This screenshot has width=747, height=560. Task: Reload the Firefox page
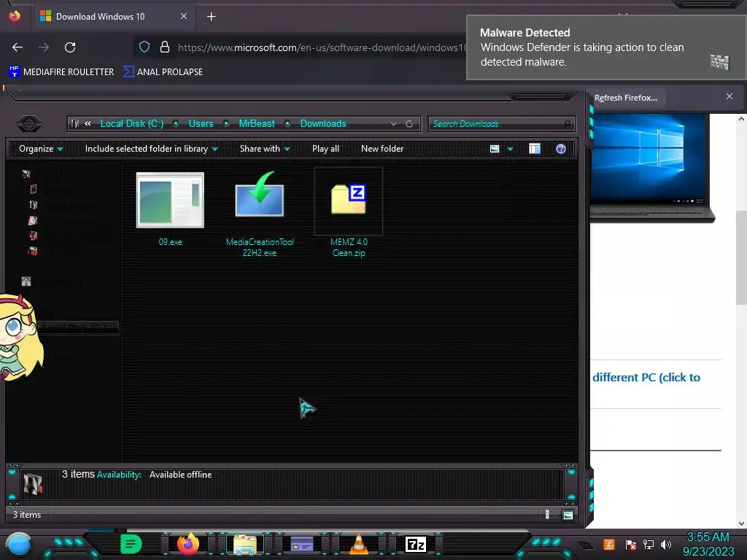(x=70, y=47)
